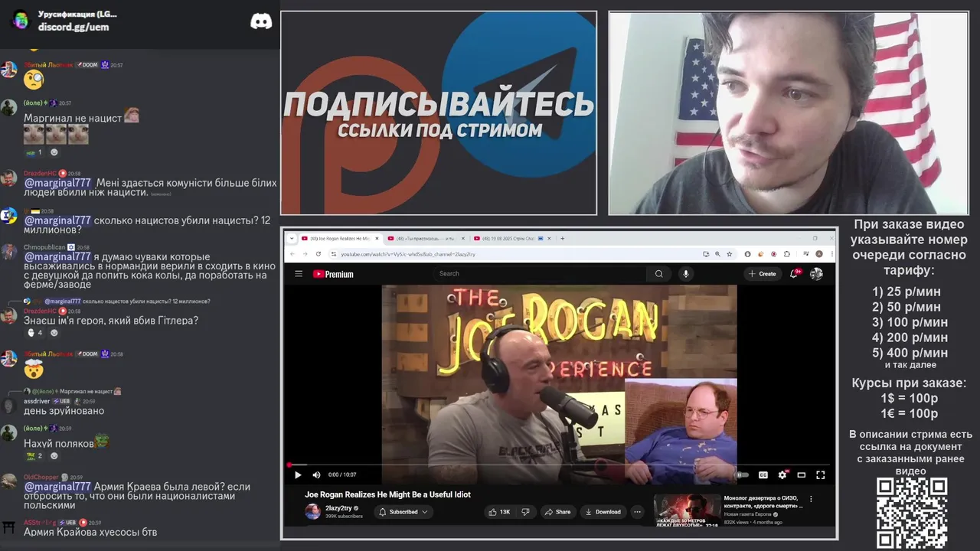Switch player to theater mode
980x551 pixels.
coord(801,475)
